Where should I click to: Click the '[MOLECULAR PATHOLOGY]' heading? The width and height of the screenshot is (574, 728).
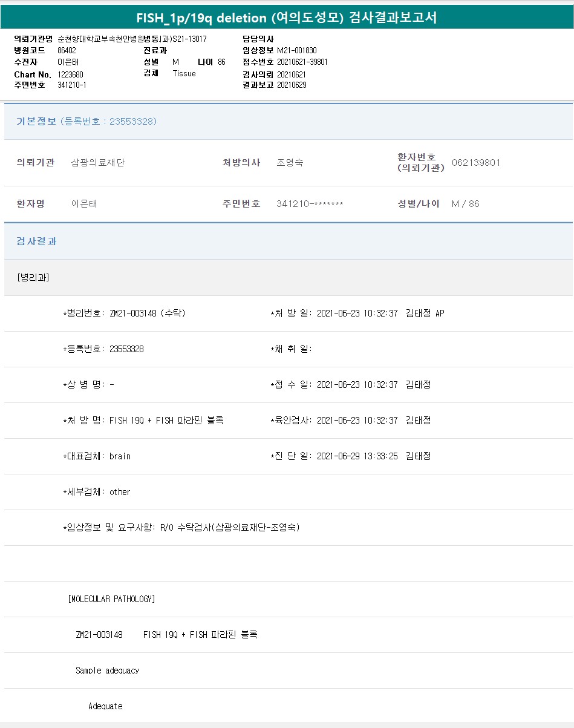112,599
